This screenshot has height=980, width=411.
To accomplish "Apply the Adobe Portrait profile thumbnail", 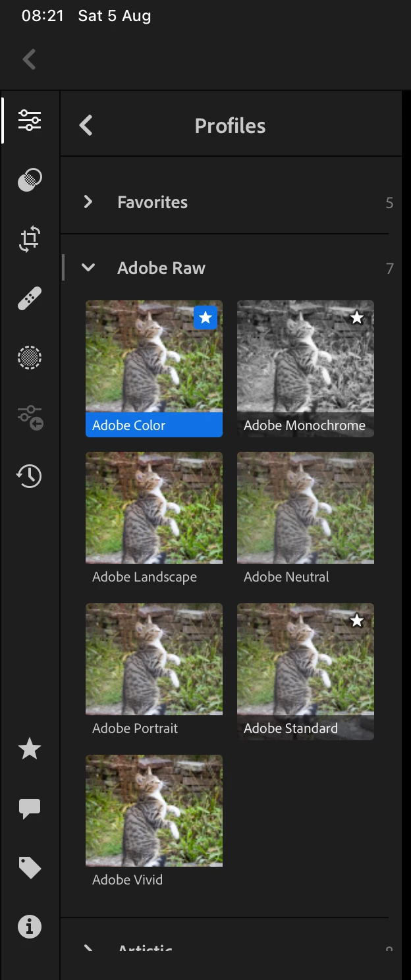I will coord(154,659).
